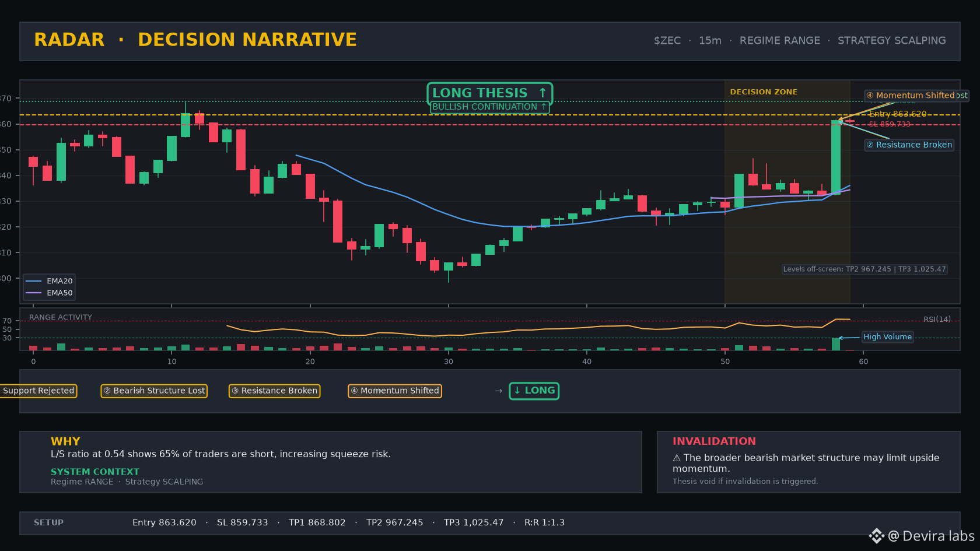Click the Support Rejected step chip
Viewport: 980px width, 551px height.
tap(38, 391)
